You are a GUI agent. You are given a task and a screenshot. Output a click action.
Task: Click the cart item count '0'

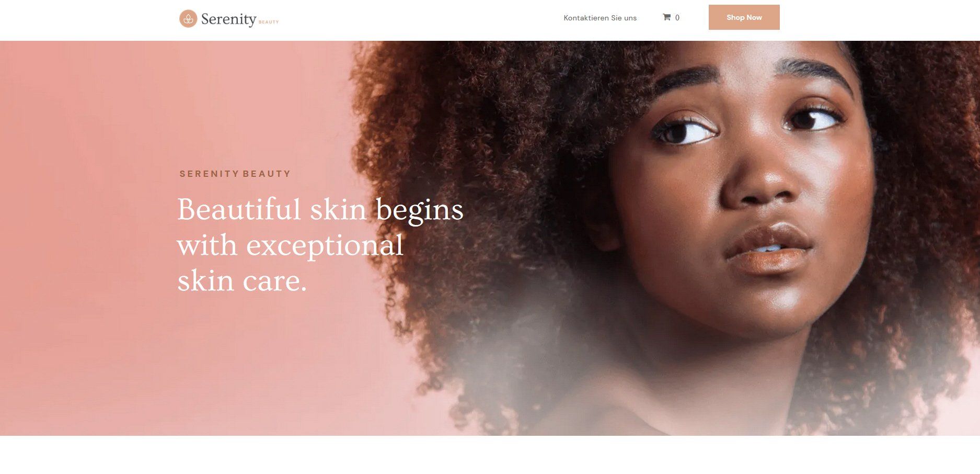point(677,18)
